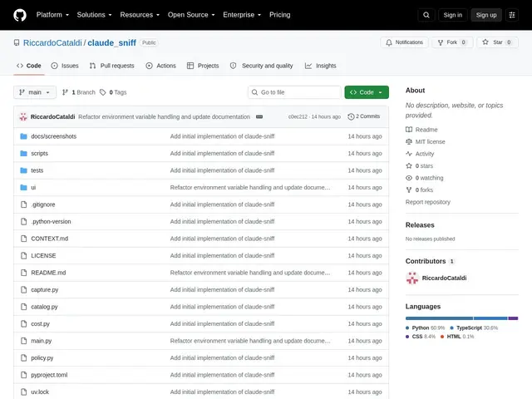The image size is (532, 399).
Task: Click the docs/screenshots folder icon
Action: pos(23,136)
